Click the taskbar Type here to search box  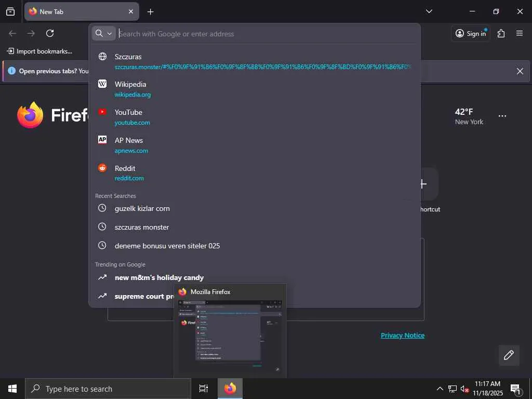point(108,389)
